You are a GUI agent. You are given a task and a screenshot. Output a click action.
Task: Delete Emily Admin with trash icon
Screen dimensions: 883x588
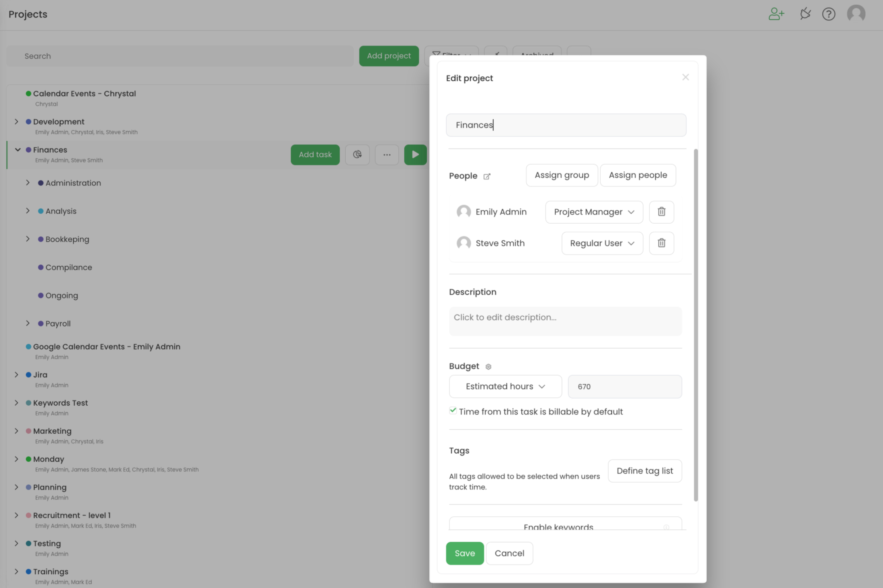[661, 212]
